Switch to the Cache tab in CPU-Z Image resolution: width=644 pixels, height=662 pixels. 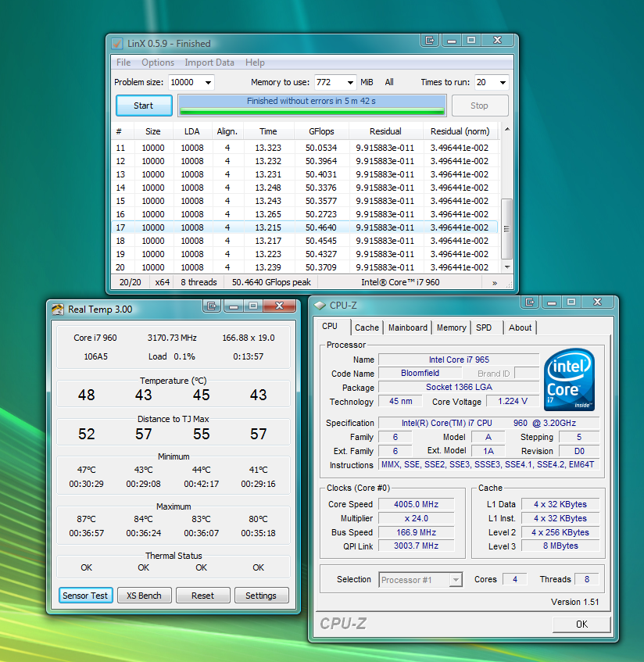367,327
